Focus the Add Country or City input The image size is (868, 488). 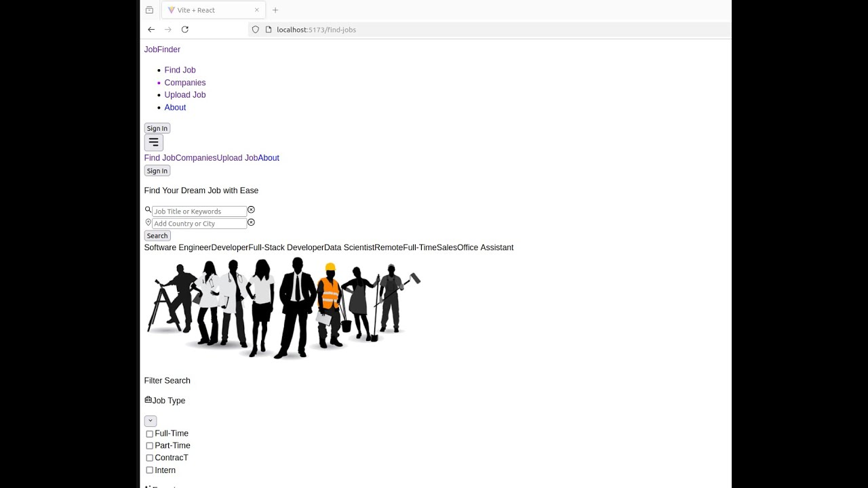tap(199, 224)
